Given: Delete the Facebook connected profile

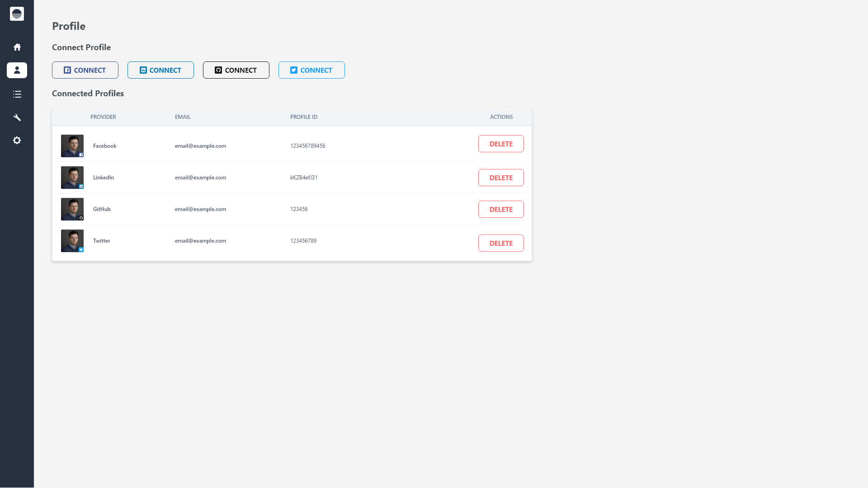Looking at the screenshot, I should point(501,144).
